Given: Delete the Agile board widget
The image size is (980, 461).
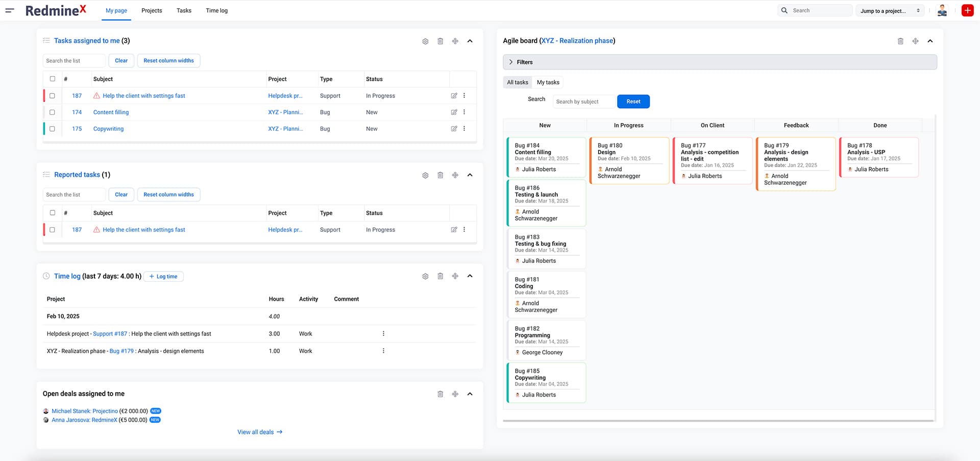Looking at the screenshot, I should (900, 41).
